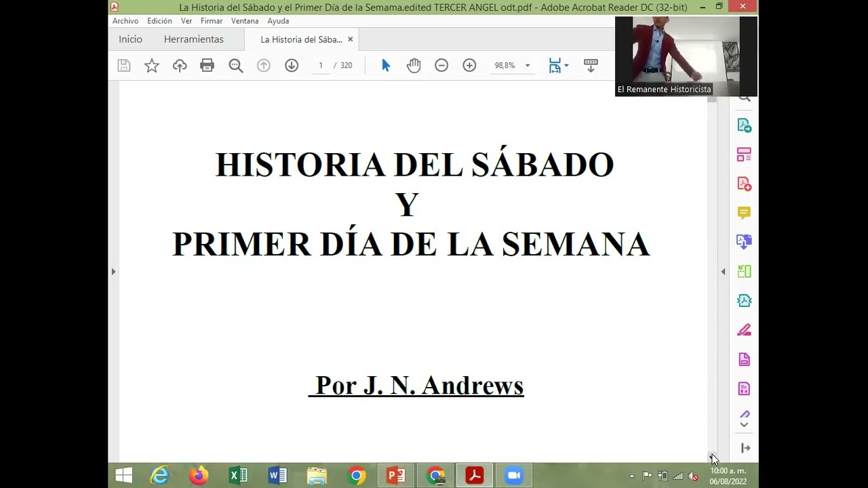Click the Save file icon

(123, 66)
